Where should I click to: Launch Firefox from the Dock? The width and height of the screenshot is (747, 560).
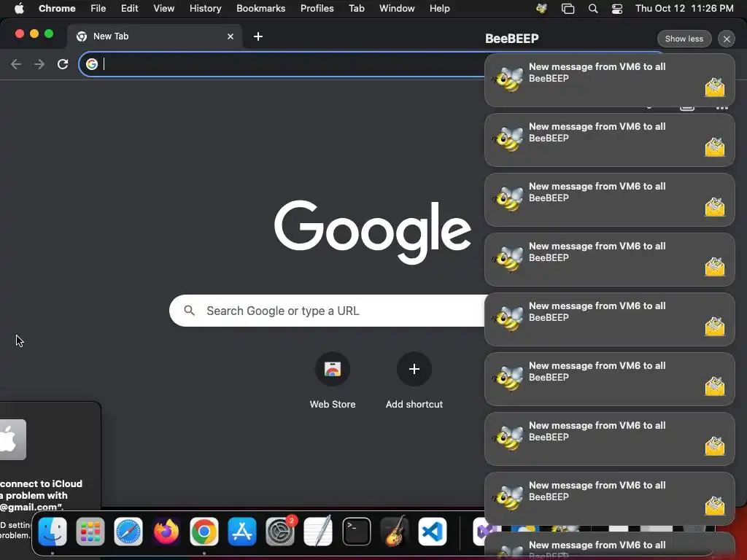tap(166, 532)
